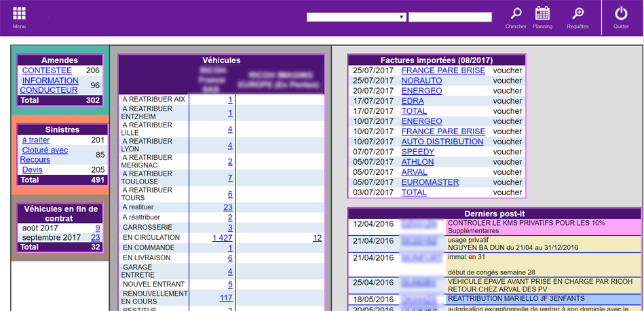Screen dimensions: 644x311
Task: Open A REATRIBUER MERIGNAC vehicle count
Action: coord(231,162)
